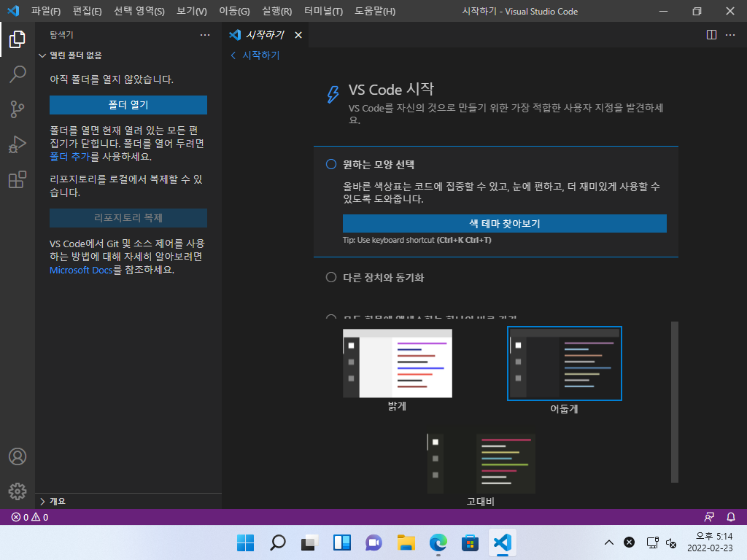Screen dimensions: 747x560
Task: Open the 편집(E) menu
Action: 88,11
